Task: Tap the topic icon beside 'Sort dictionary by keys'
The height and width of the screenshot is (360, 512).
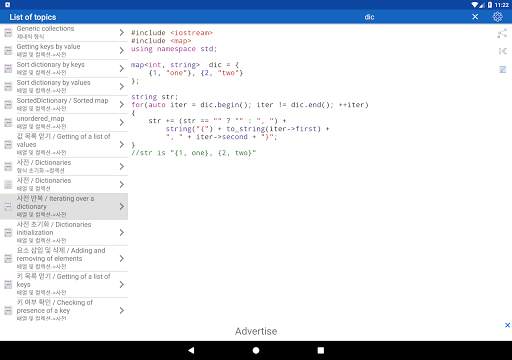Action: [8, 68]
